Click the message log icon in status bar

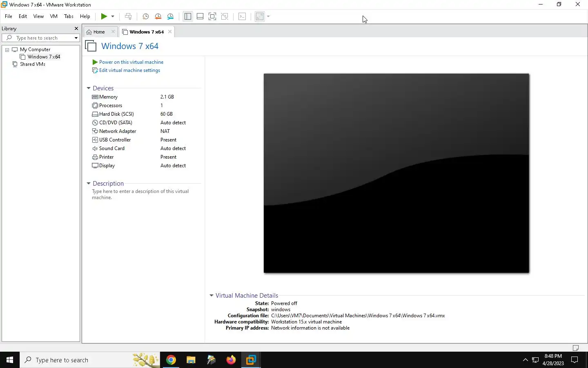point(576,348)
